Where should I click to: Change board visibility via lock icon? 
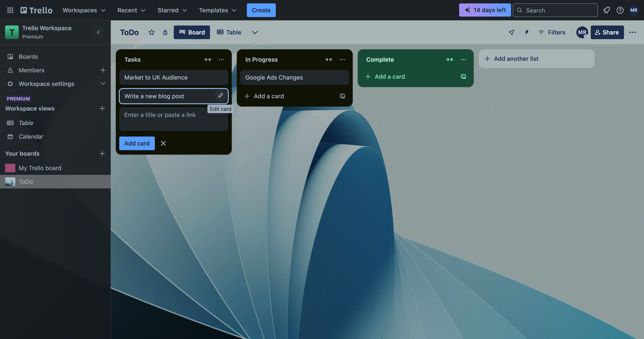[x=165, y=32]
